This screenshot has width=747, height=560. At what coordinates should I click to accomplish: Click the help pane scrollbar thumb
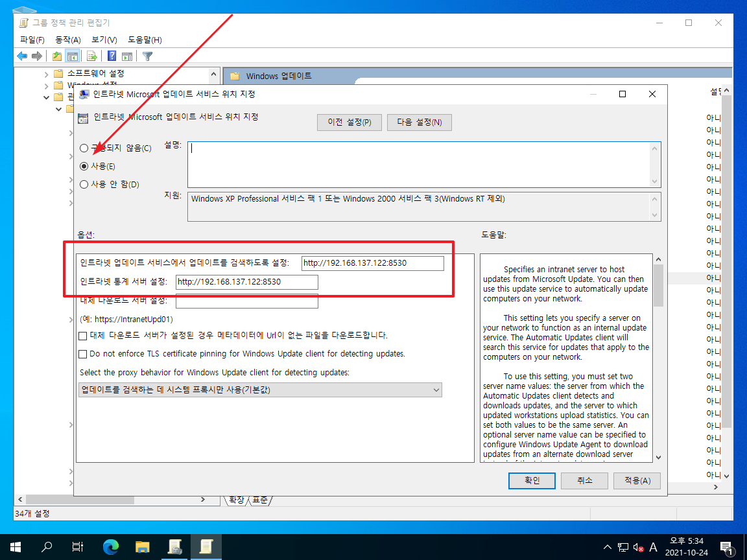pyautogui.click(x=658, y=285)
